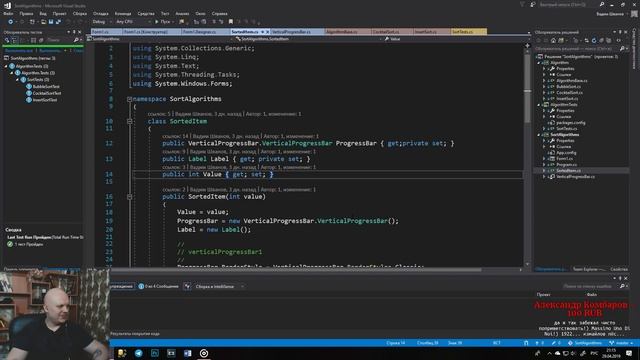Toggle Test Explorer auto-hide pin
Screen dimensions: 640x360
click(x=74, y=32)
